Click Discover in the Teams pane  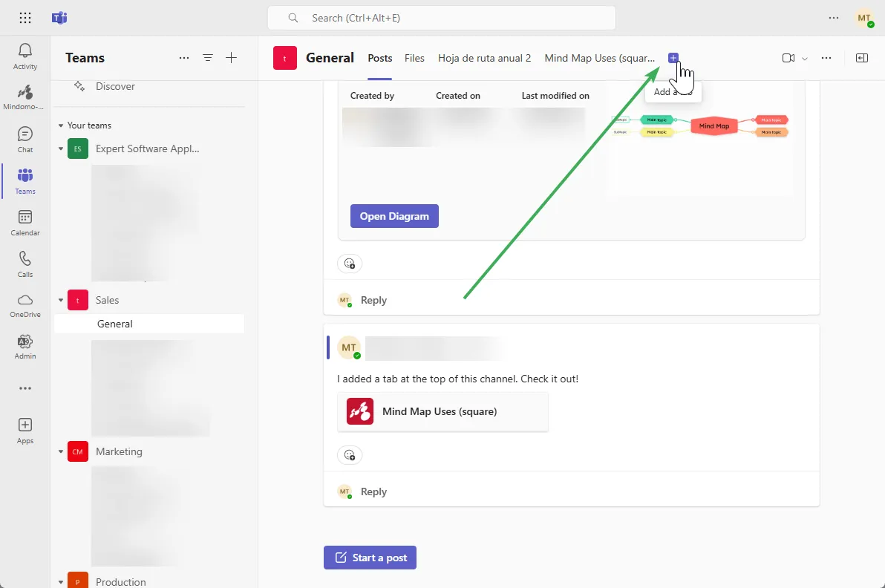pyautogui.click(x=115, y=86)
